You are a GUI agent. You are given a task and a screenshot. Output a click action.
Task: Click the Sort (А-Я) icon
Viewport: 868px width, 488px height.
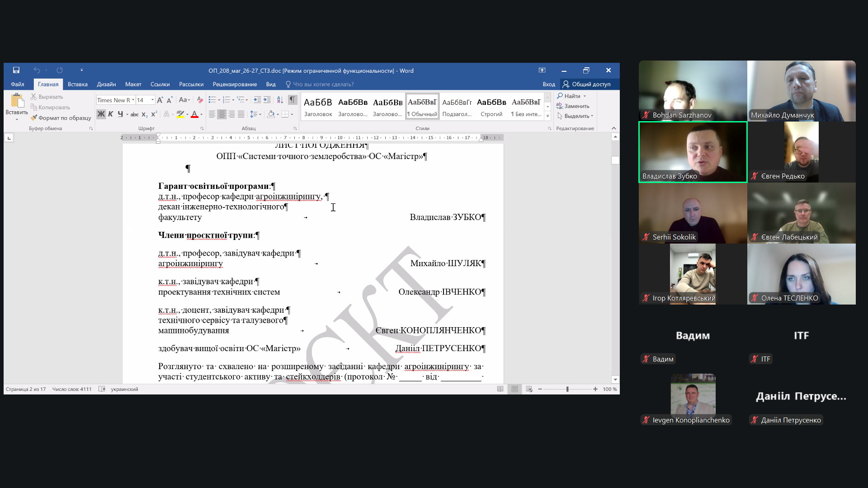(280, 100)
